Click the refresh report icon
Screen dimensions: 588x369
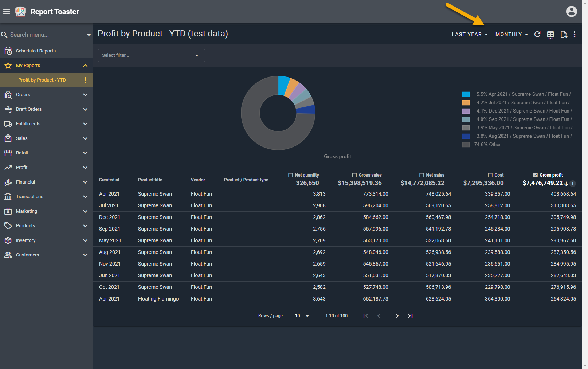(x=537, y=34)
